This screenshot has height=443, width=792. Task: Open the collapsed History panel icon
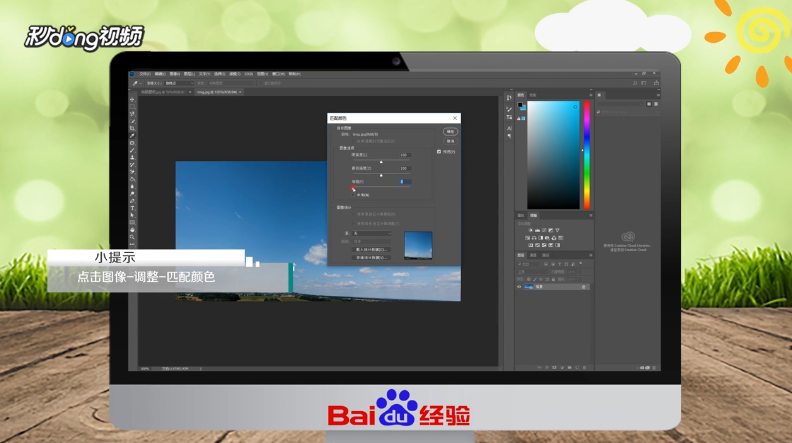[x=509, y=97]
